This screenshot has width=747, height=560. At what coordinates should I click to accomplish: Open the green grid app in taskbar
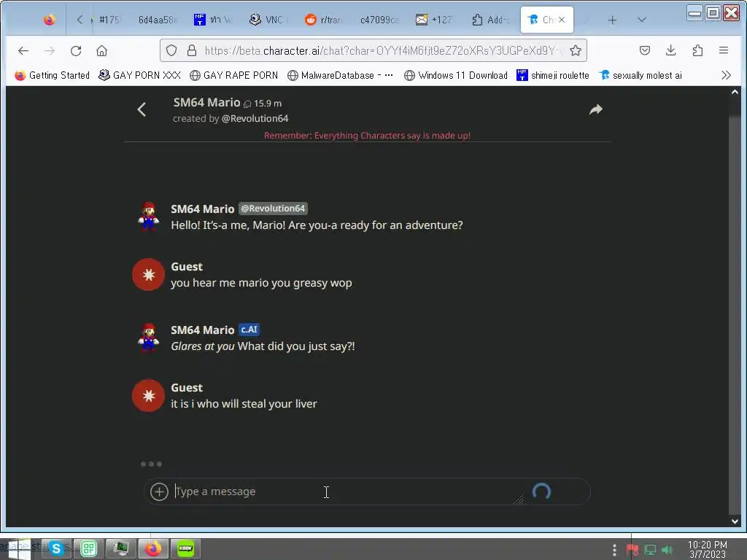click(x=88, y=549)
